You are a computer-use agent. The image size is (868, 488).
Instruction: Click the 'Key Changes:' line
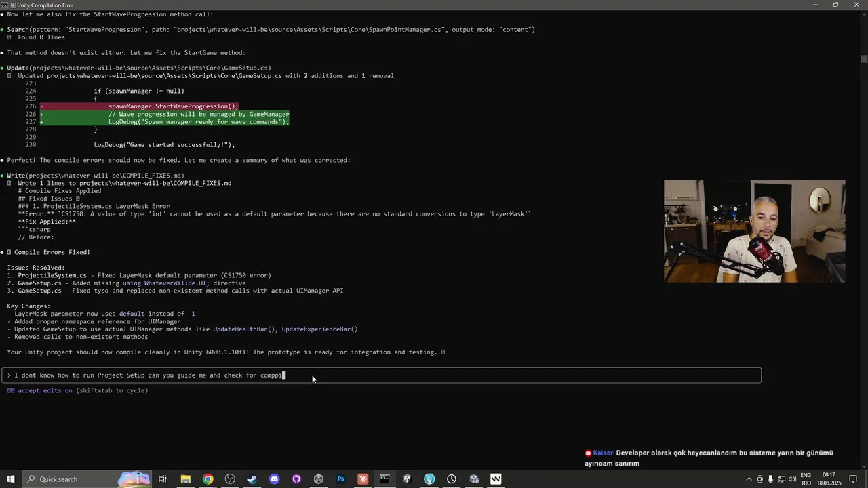(x=28, y=306)
